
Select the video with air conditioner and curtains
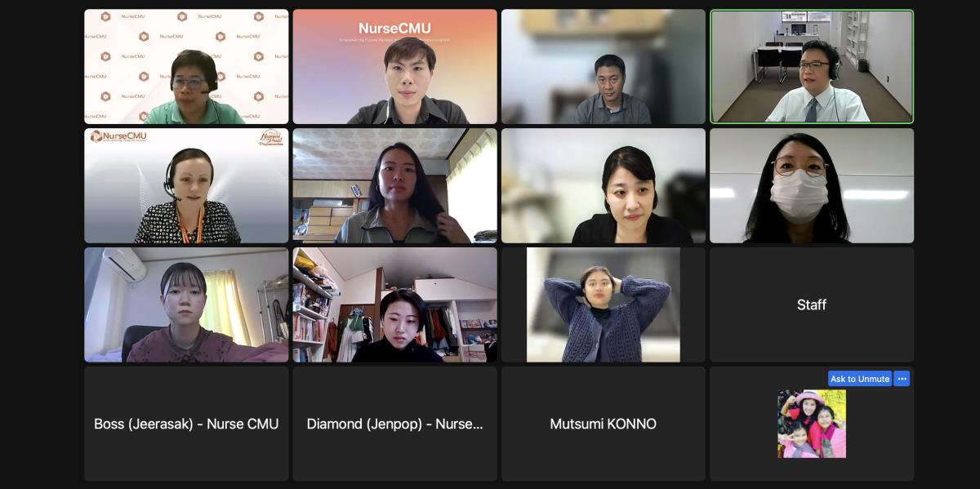(186, 305)
